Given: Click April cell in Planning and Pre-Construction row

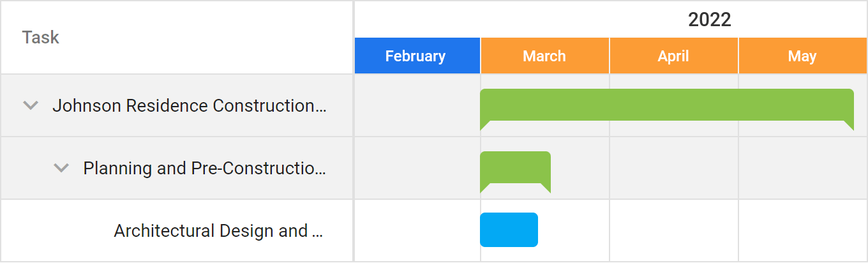Looking at the screenshot, I should click(673, 168).
